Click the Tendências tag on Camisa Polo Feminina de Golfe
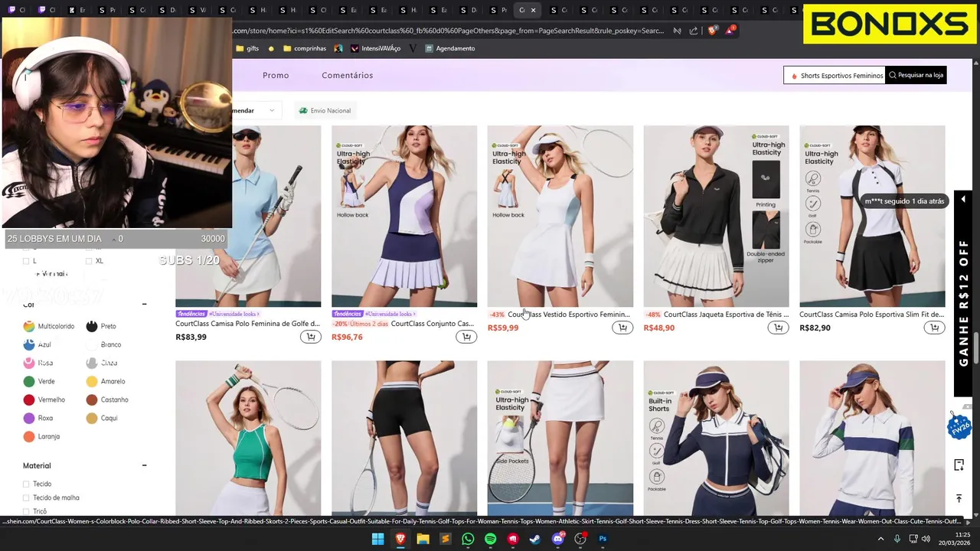This screenshot has height=551, width=980. (191, 314)
